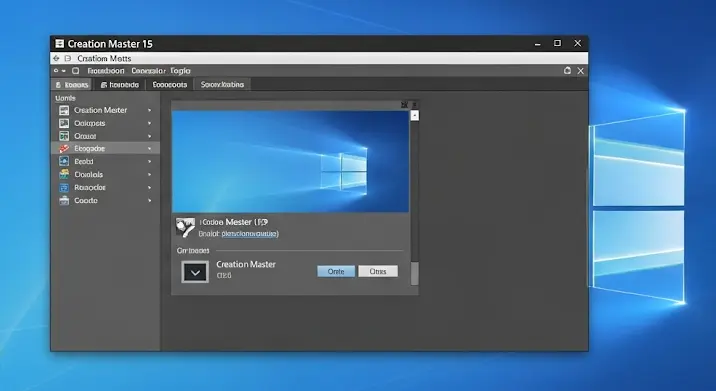The height and width of the screenshot is (391, 716).
Task: Click the icon of the "Ooiopets" sidebar row
Action: point(64,123)
